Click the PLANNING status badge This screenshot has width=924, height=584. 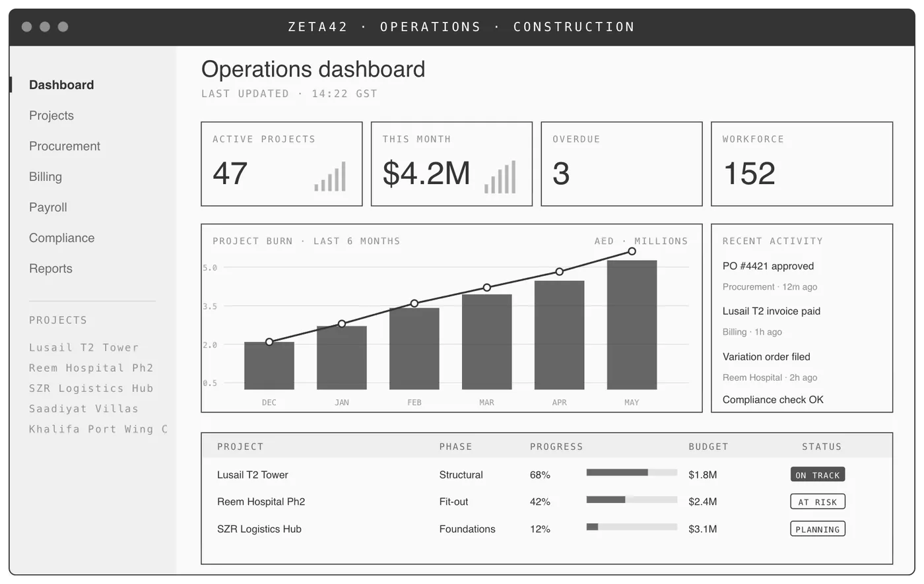[x=818, y=529]
